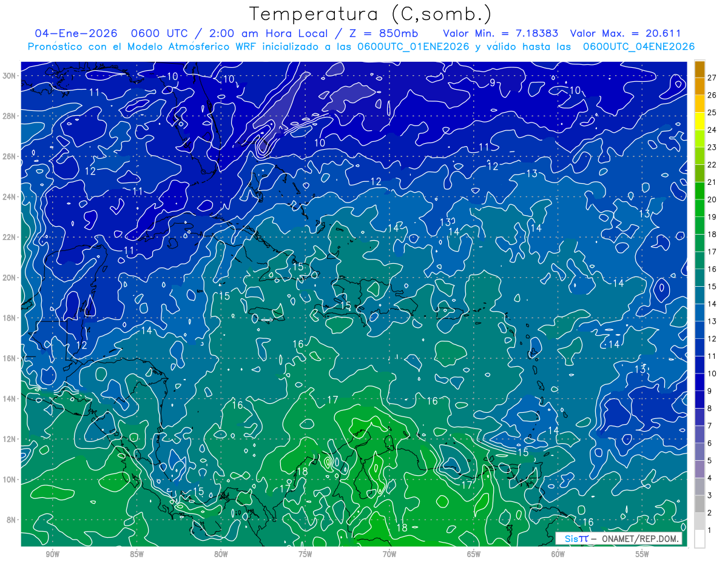The width and height of the screenshot is (728, 562).
Task: Click the blue 'Sis' logo text
Action: point(570,538)
